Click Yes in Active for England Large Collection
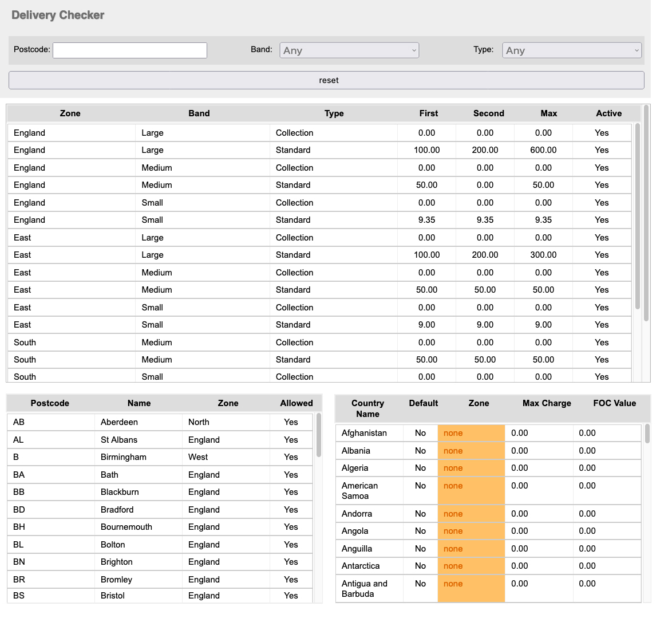Screen dimensions: 672x618 [602, 132]
